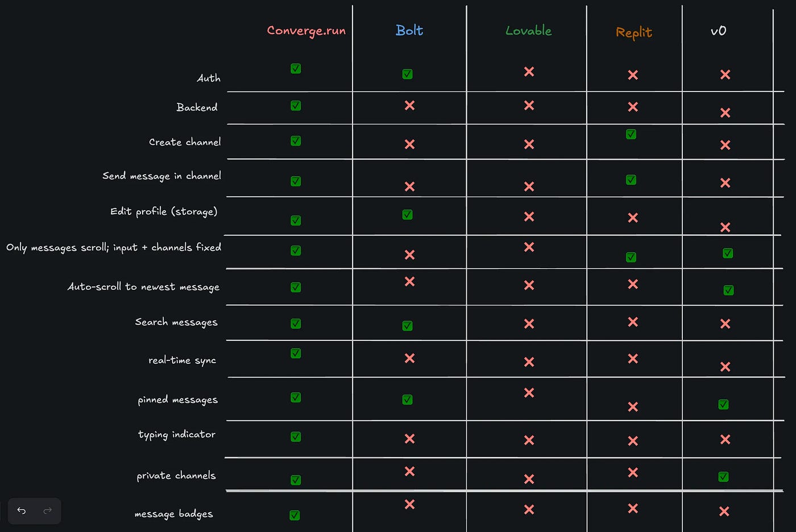The image size is (796, 532).
Task: Click v0's red X in Create channel row
Action: click(725, 145)
